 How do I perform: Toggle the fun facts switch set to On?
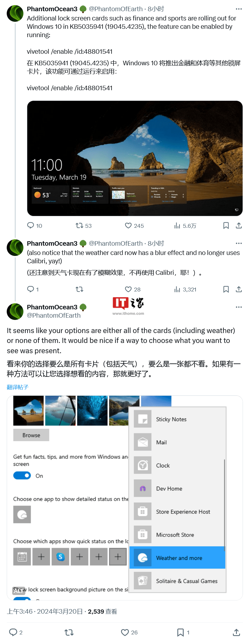click(22, 476)
